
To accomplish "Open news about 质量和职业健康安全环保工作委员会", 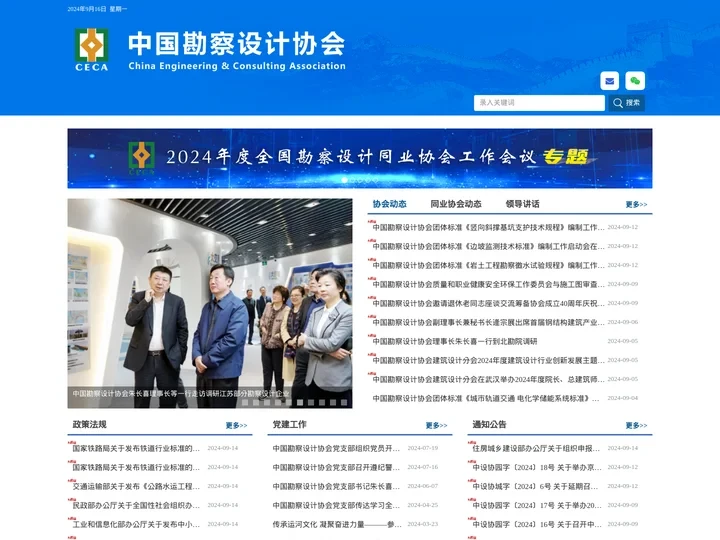I will 489,284.
